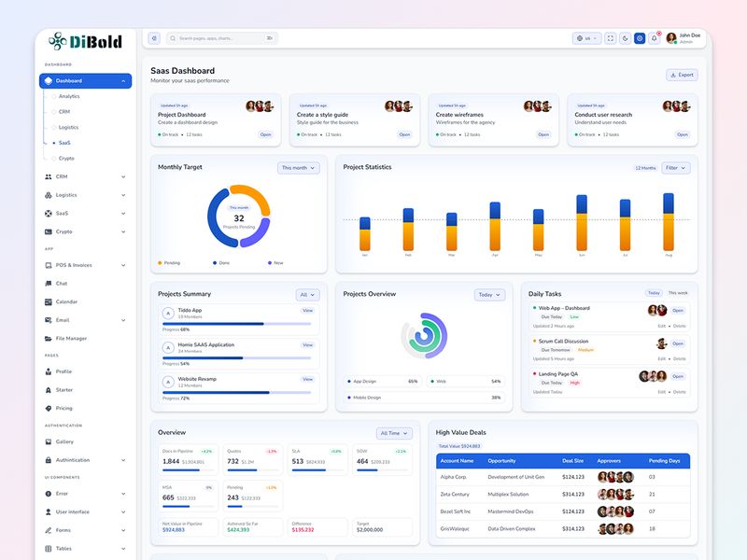The image size is (747, 560).
Task: Open the fullscreen icon in the top bar
Action: [x=611, y=38]
